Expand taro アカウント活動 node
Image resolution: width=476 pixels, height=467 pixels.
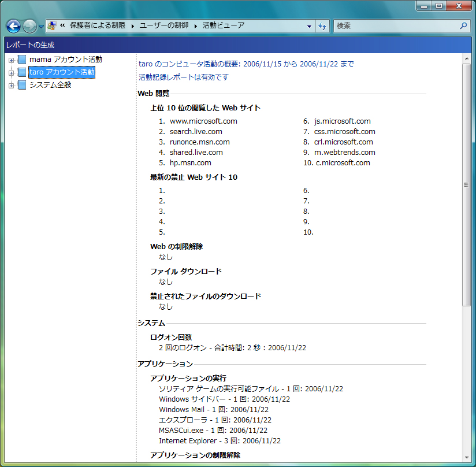(11, 73)
